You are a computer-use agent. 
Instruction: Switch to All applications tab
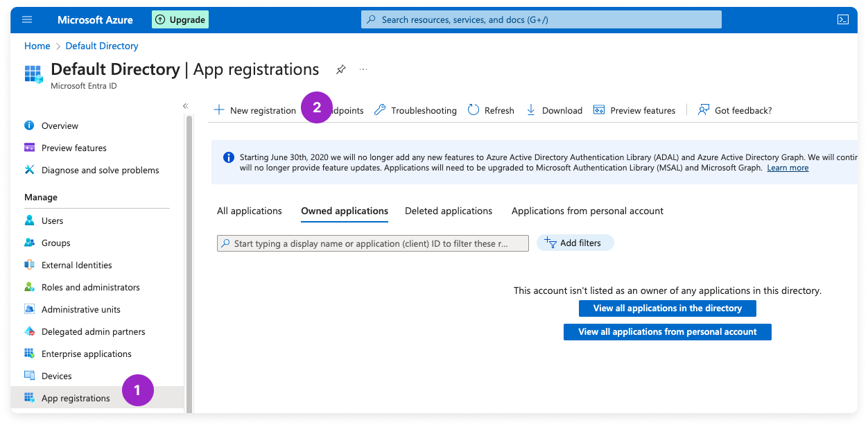click(x=250, y=211)
